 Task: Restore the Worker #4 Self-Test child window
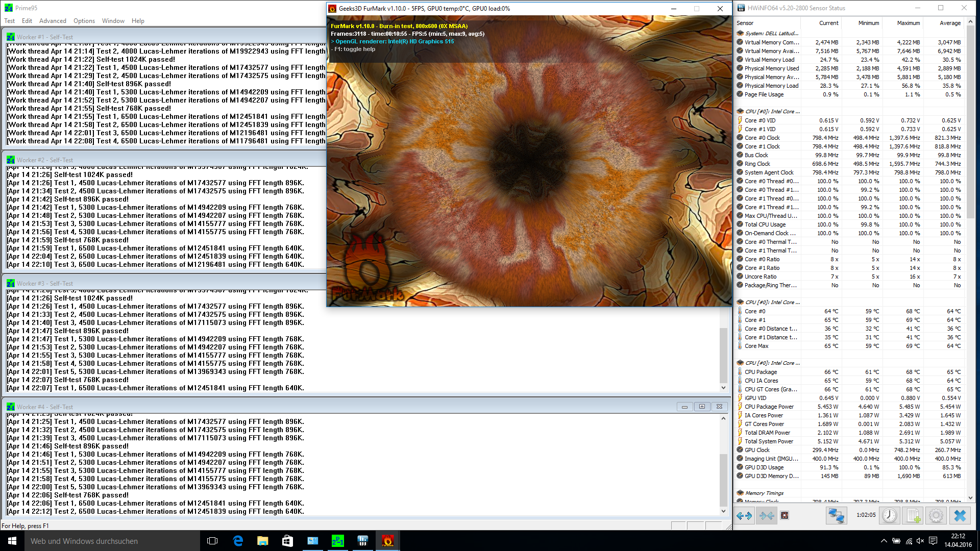[702, 407]
